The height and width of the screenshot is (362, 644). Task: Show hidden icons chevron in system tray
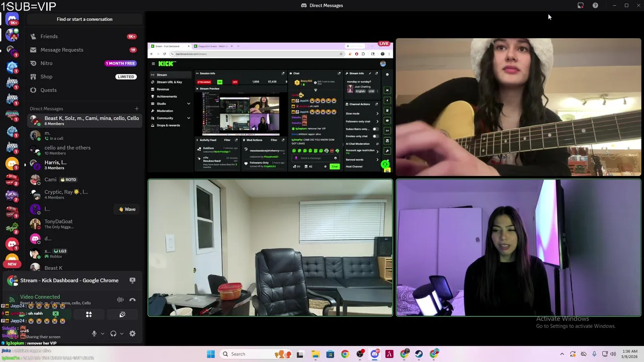click(x=562, y=354)
